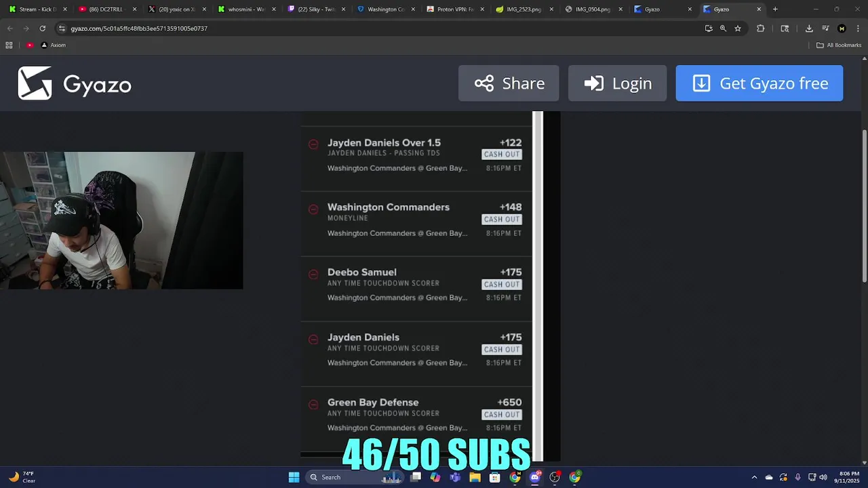Open the Windows Start menu
This screenshot has width=868, height=488.
(294, 477)
